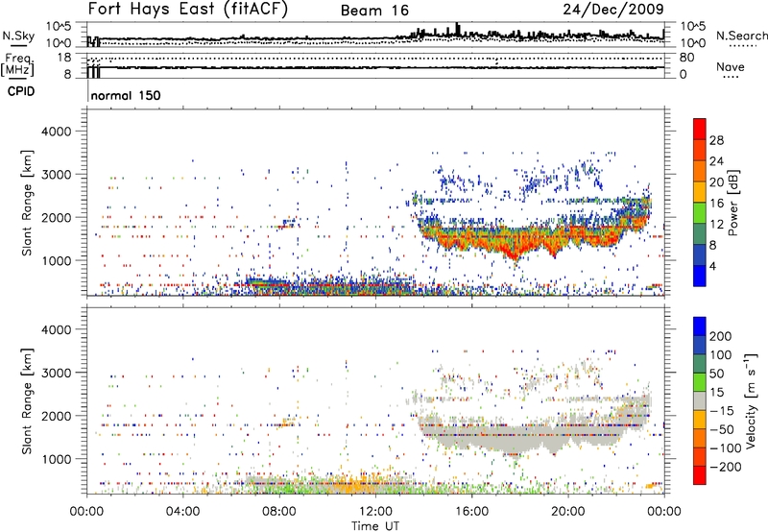
Task: Click the "08:00" time tick label
Action: [279, 512]
